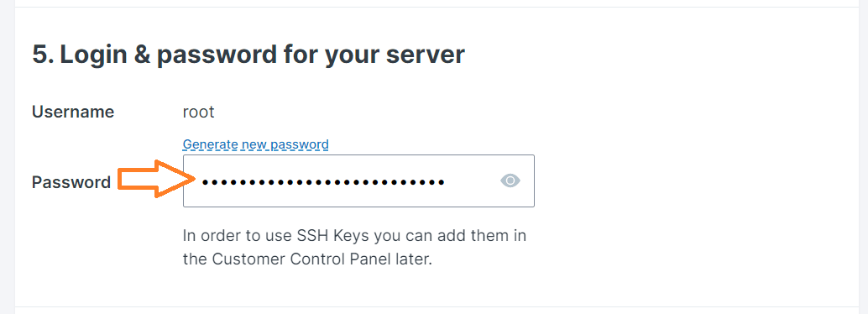Click the root username value
868x314 pixels.
pyautogui.click(x=198, y=112)
